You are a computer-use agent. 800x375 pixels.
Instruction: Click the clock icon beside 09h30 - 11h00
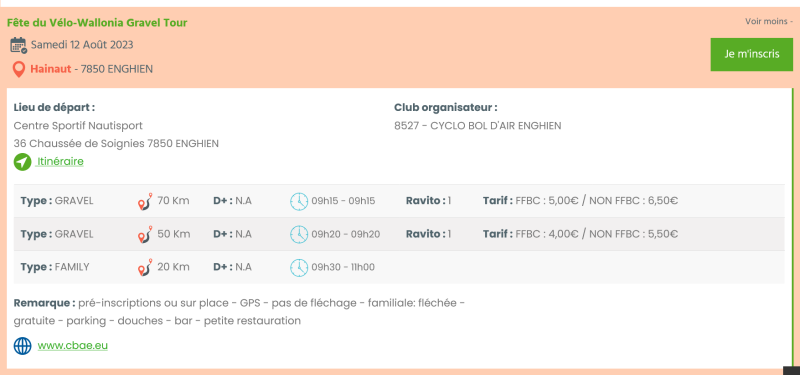pyautogui.click(x=299, y=267)
